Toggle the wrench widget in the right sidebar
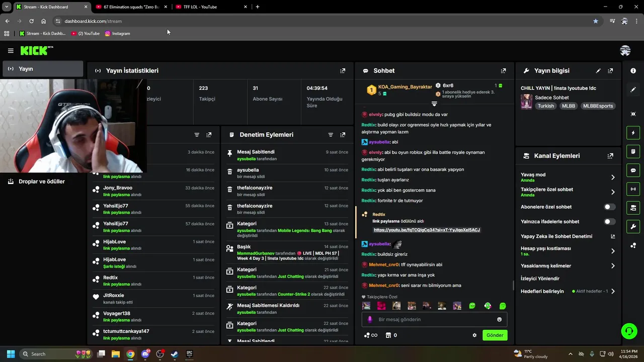 click(x=633, y=226)
